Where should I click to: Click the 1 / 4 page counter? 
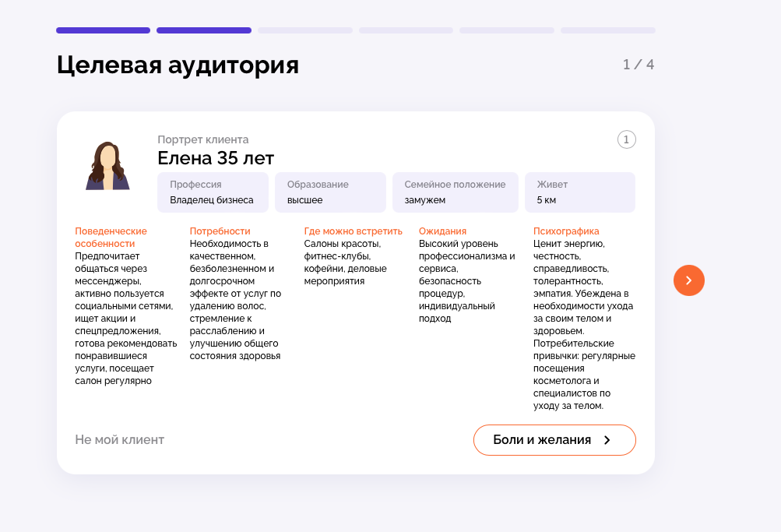(x=639, y=64)
